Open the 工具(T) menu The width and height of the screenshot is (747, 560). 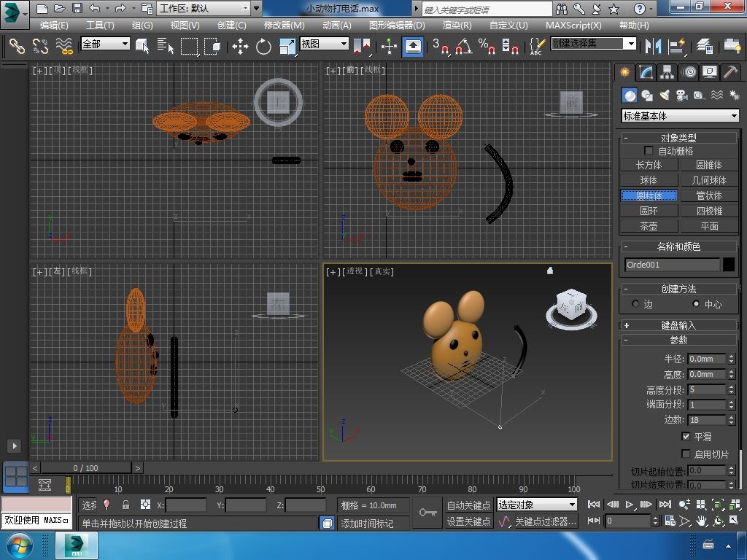point(99,26)
